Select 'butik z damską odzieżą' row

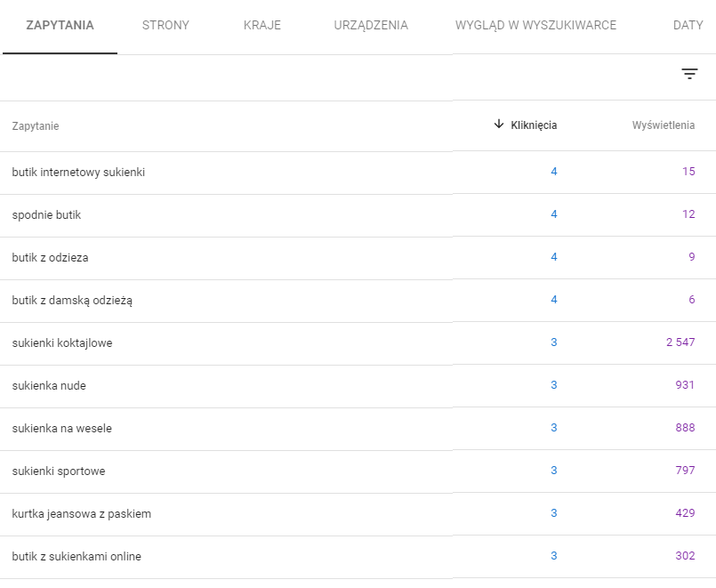[72, 300]
